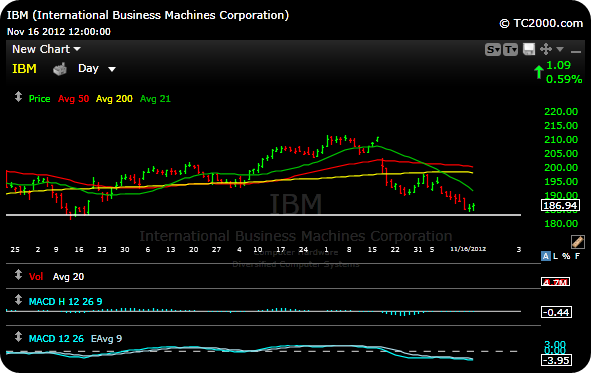This screenshot has width=591, height=373.
Task: Click the S symbol-link dropdown button
Action: point(493,49)
